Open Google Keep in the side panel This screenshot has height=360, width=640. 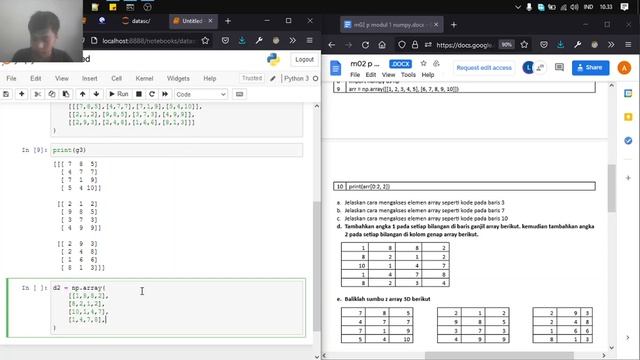point(628,117)
